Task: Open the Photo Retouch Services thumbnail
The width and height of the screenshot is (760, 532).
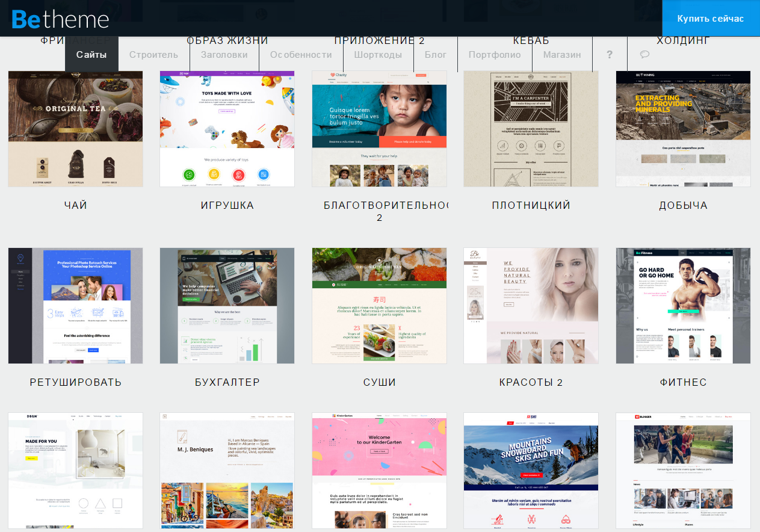Action: [x=76, y=306]
